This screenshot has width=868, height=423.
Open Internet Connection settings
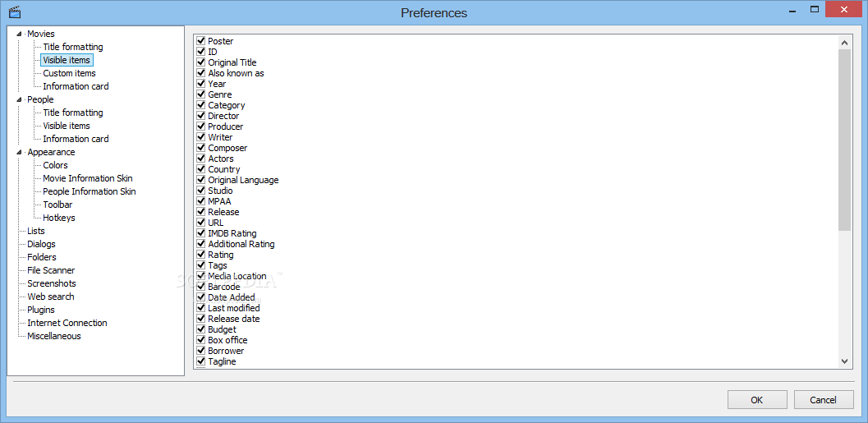tap(67, 323)
